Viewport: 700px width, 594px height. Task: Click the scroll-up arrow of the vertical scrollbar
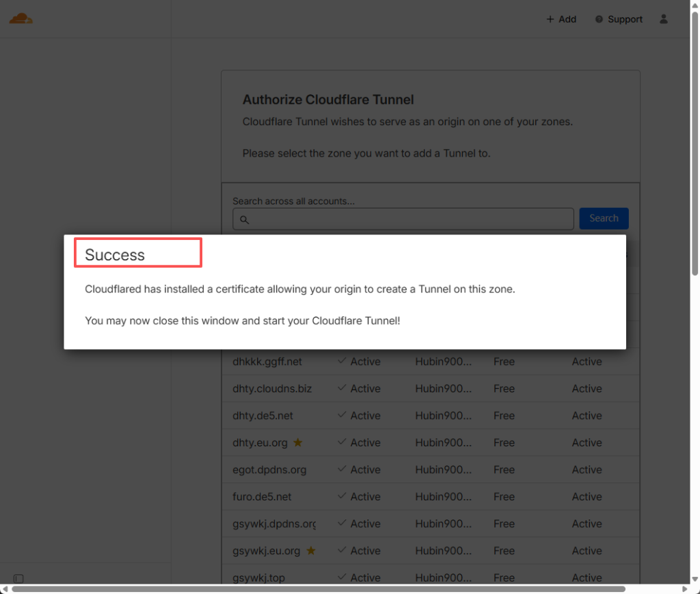click(695, 4)
